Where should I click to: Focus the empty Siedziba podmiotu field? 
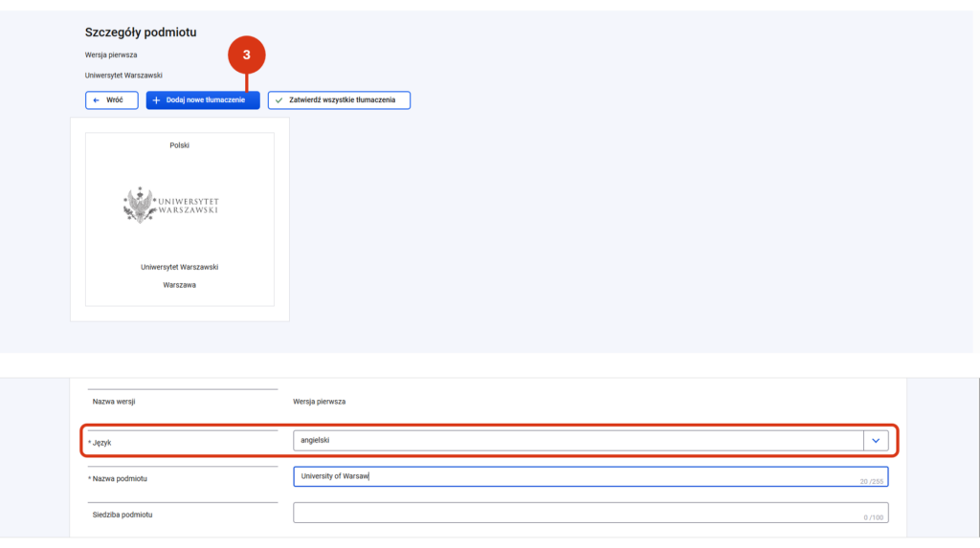(x=590, y=513)
